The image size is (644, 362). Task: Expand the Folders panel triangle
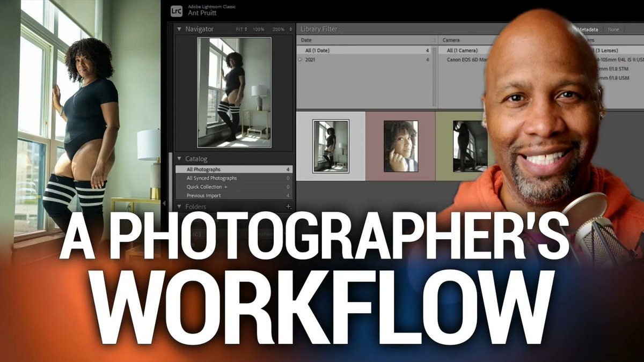(179, 206)
